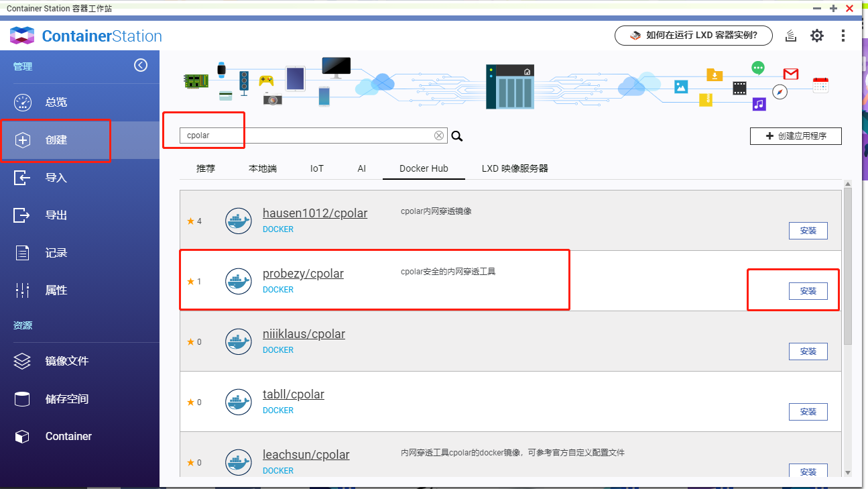The height and width of the screenshot is (489, 868).
Task: Click the star rating of probezy/cpolar
Action: coord(194,282)
